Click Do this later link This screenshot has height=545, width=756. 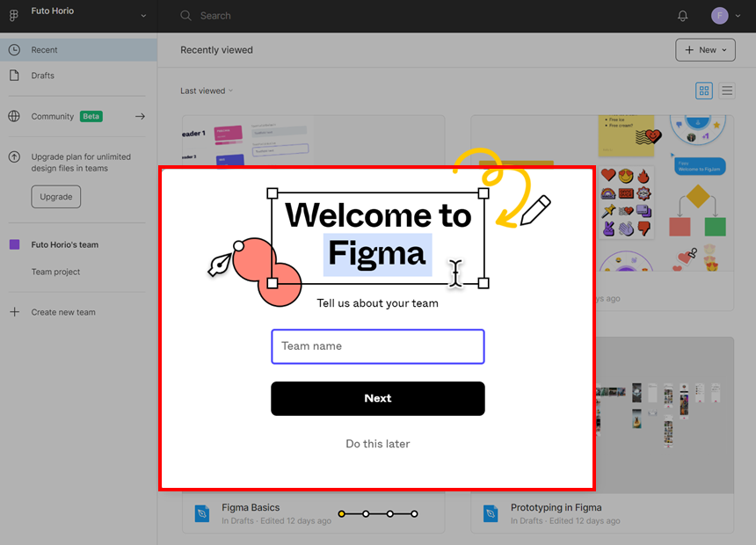(377, 444)
